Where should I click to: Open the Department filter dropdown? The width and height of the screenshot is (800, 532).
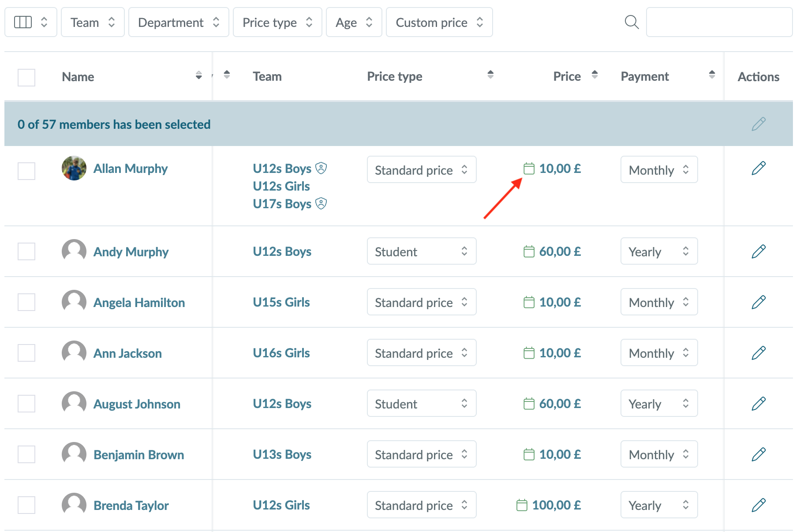pos(178,22)
